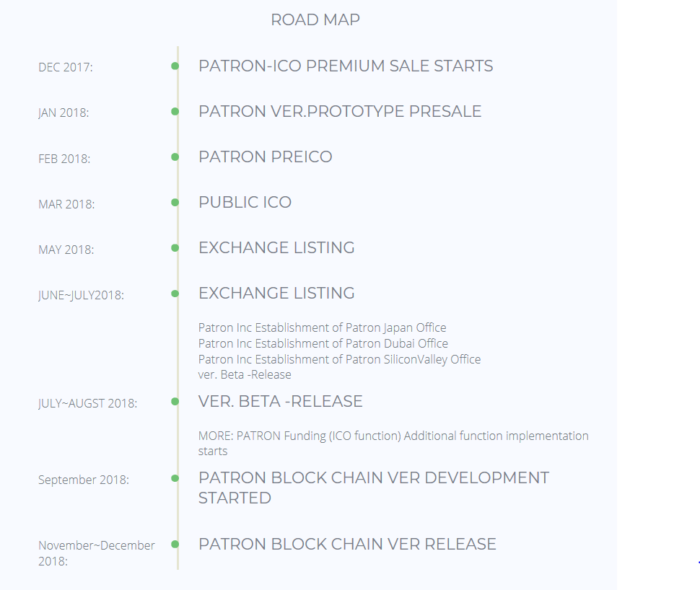This screenshot has height=590, width=700.
Task: Click the green marker beside JULY~AUGST 2018
Action: click(175, 402)
